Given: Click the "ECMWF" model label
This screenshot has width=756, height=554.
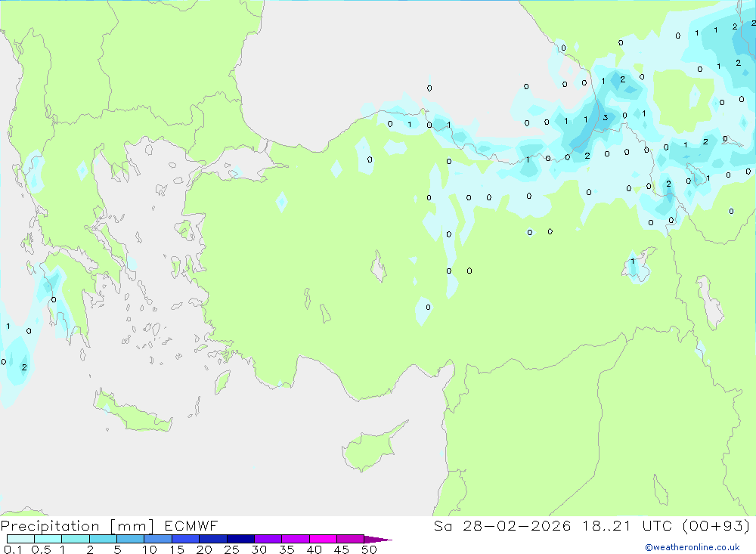Looking at the screenshot, I should (191, 525).
